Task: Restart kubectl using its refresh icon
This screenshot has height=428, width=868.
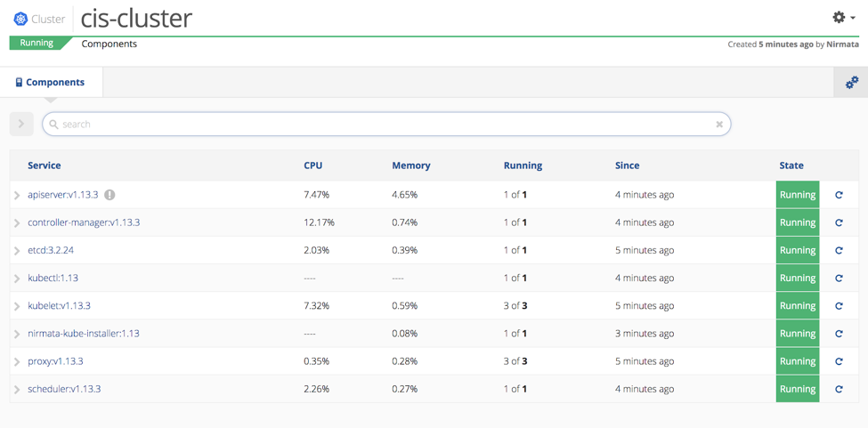Action: [839, 278]
